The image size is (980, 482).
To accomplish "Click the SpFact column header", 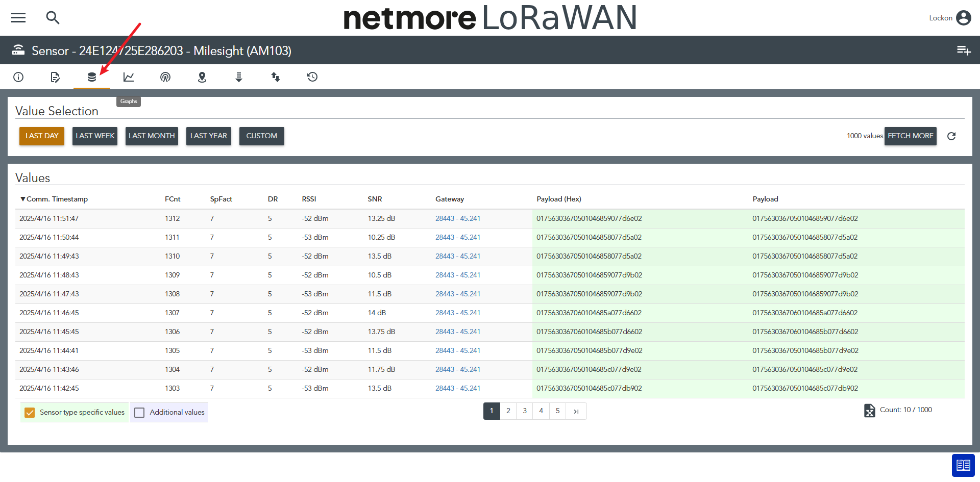I will (x=221, y=199).
